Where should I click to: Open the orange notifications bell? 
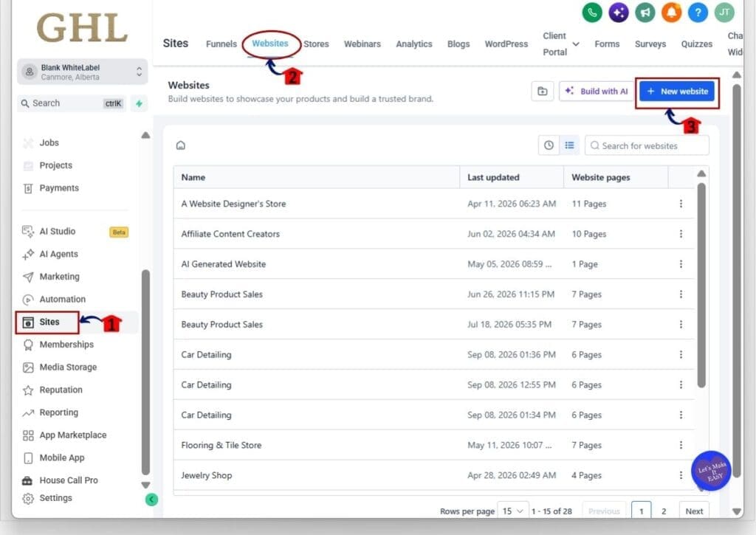point(671,13)
